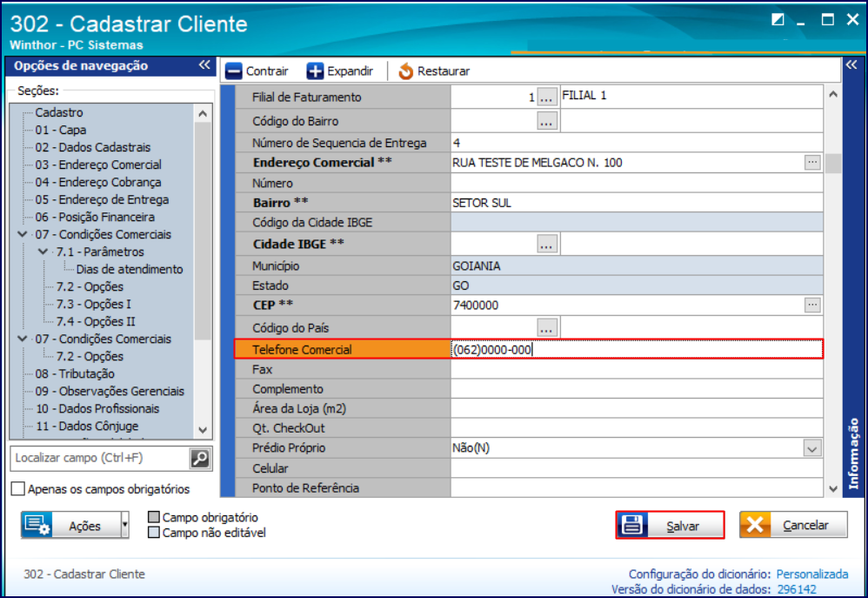Select 06 - Posição Financeira section
The height and width of the screenshot is (598, 868).
(x=95, y=218)
